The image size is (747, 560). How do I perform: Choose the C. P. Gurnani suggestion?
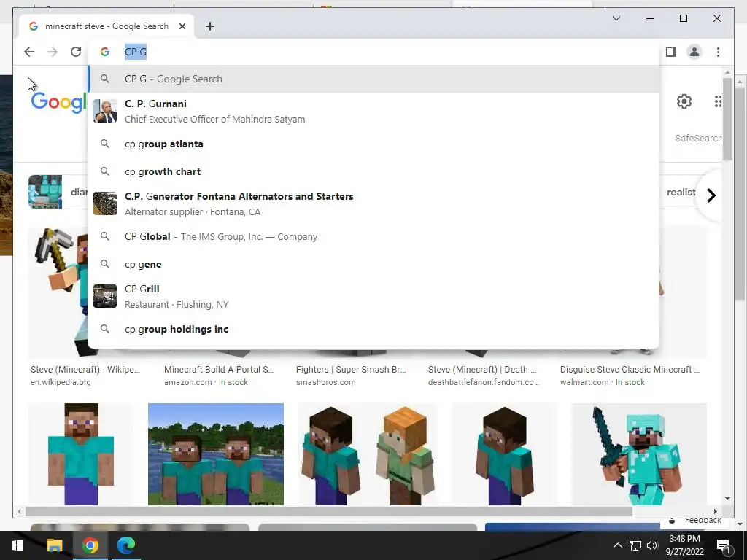374,112
